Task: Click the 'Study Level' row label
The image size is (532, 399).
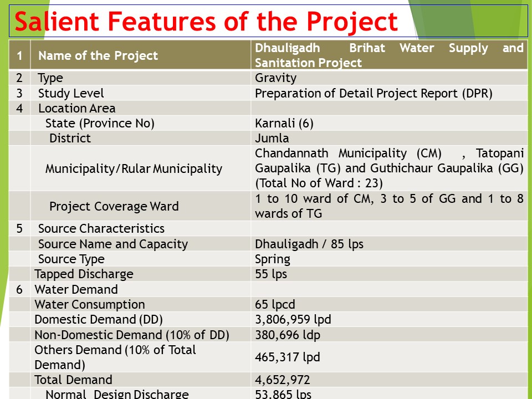Action: click(x=71, y=93)
